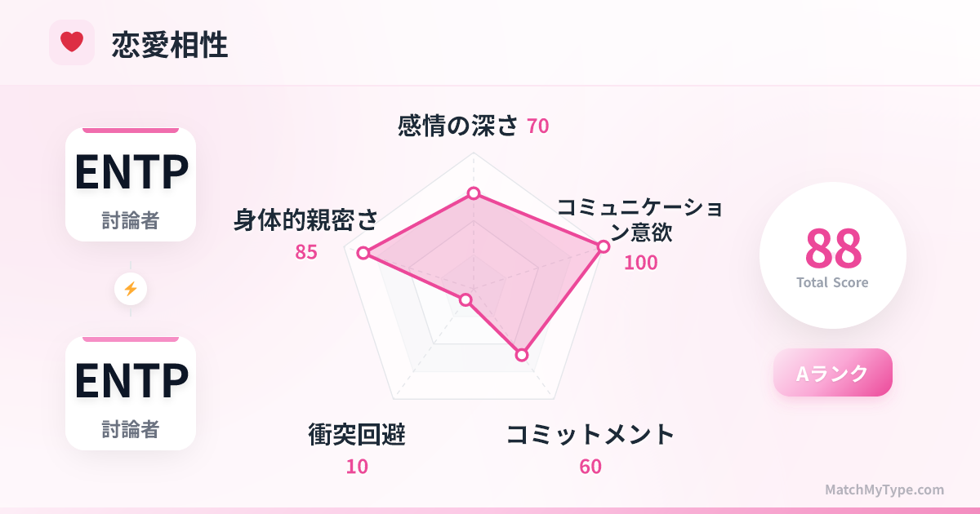Viewport: 980px width, 514px height.
Task: Open the MatchMyType.com link
Action: point(884,490)
